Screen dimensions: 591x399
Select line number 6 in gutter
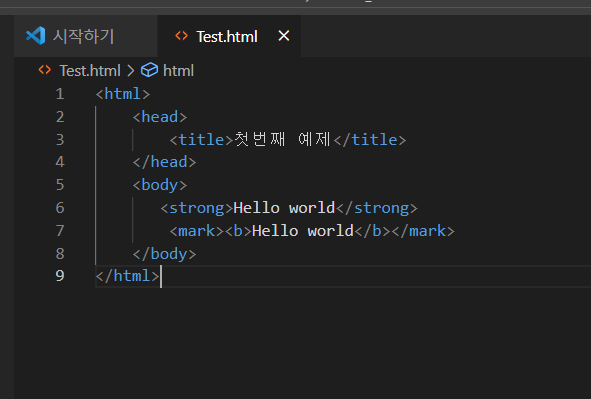pyautogui.click(x=60, y=208)
